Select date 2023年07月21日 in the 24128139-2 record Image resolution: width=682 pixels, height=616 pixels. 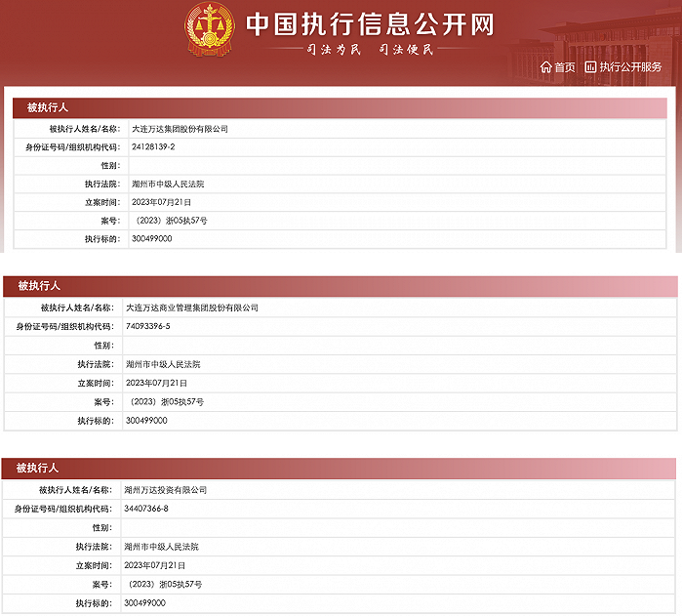tap(161, 202)
